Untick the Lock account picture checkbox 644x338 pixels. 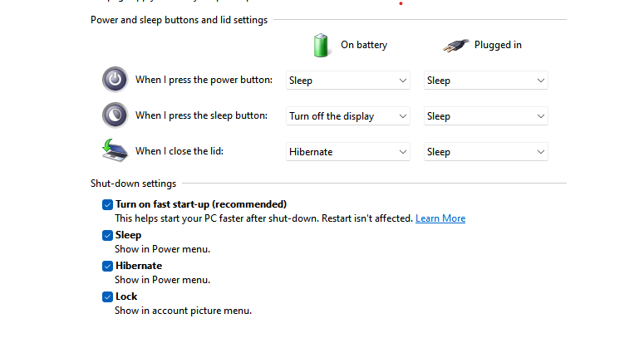(x=107, y=296)
